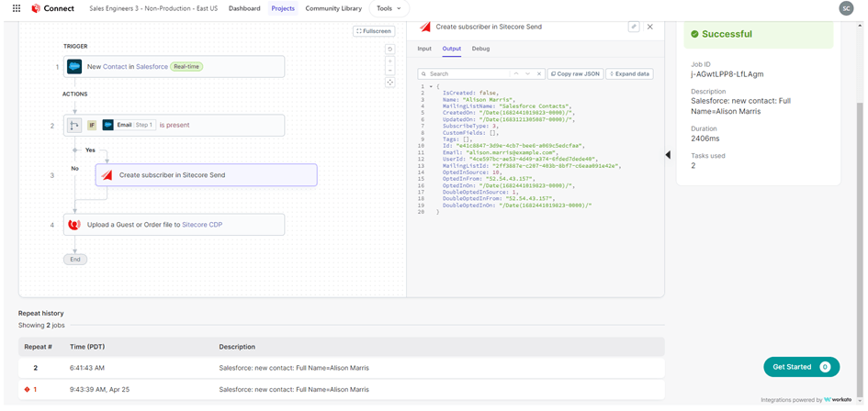Switch to the Output tab
868x411 pixels.
click(452, 49)
